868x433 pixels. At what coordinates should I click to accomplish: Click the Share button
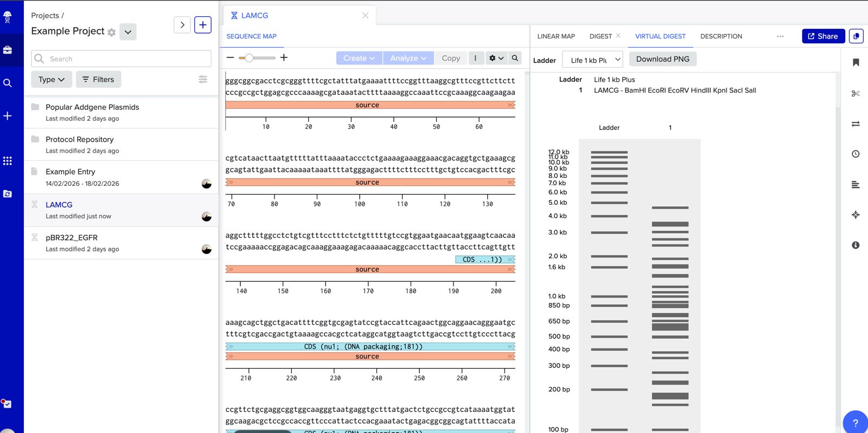click(x=823, y=36)
